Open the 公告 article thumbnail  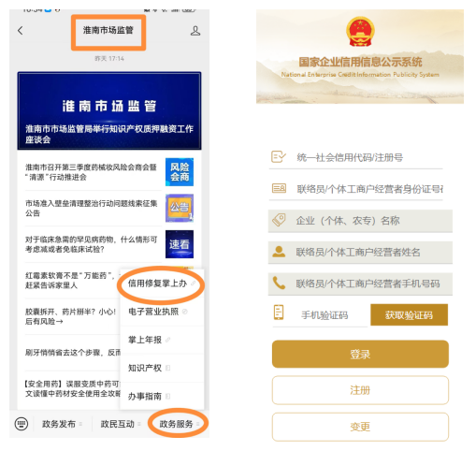click(180, 208)
